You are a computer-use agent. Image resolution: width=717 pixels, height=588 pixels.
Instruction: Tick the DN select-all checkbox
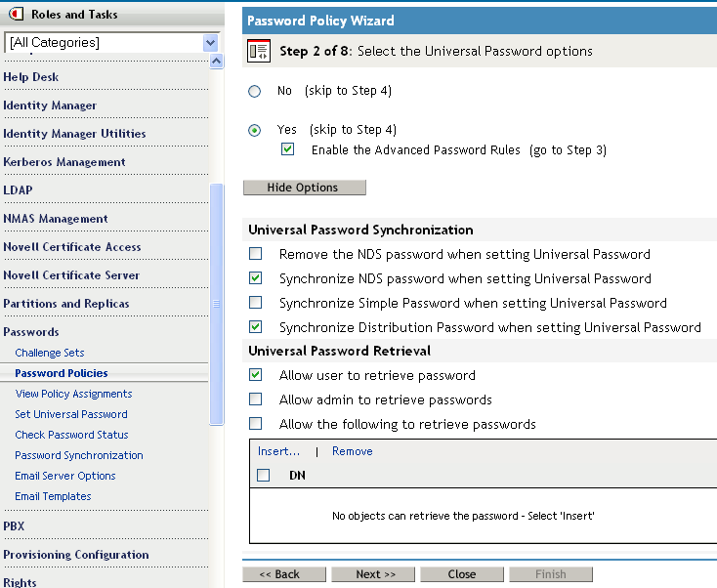(263, 475)
